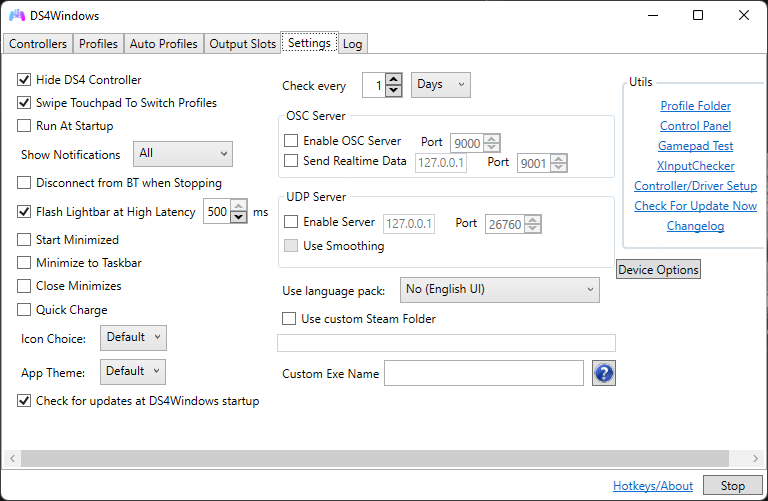Enable Start Minimized option

24,239
